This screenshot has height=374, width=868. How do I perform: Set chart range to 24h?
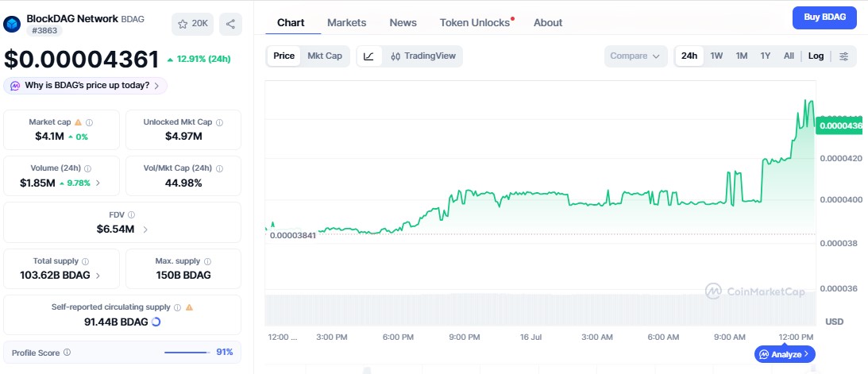click(689, 56)
